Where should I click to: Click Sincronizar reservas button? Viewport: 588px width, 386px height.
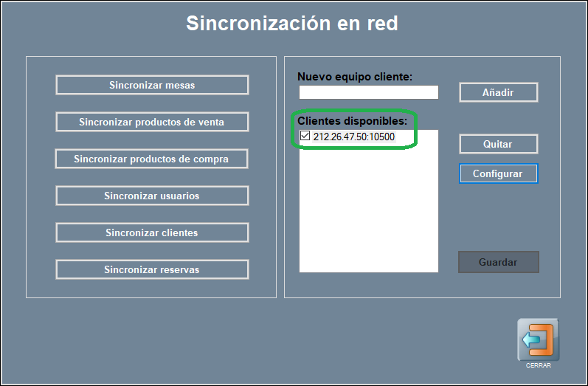(x=152, y=269)
